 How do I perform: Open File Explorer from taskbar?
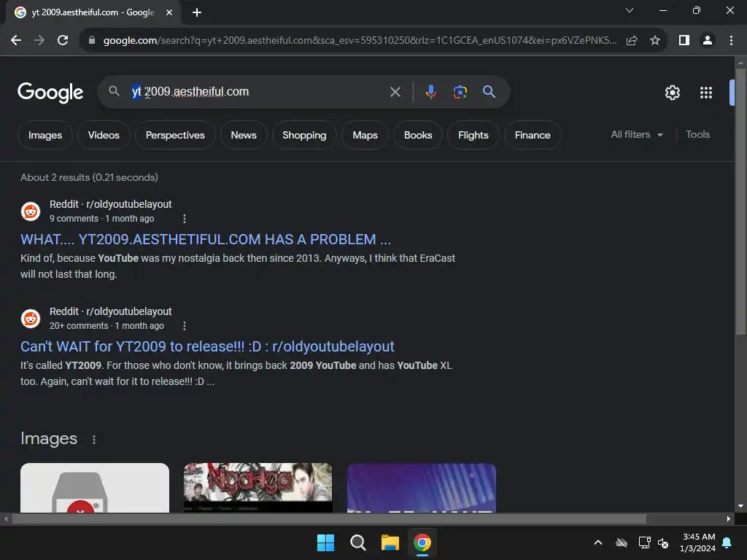pos(390,542)
